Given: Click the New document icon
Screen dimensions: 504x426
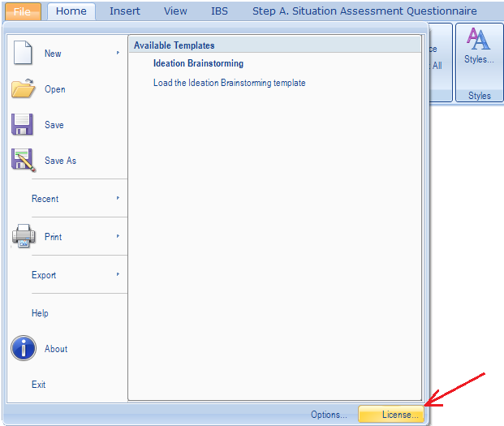Looking at the screenshot, I should point(23,54).
